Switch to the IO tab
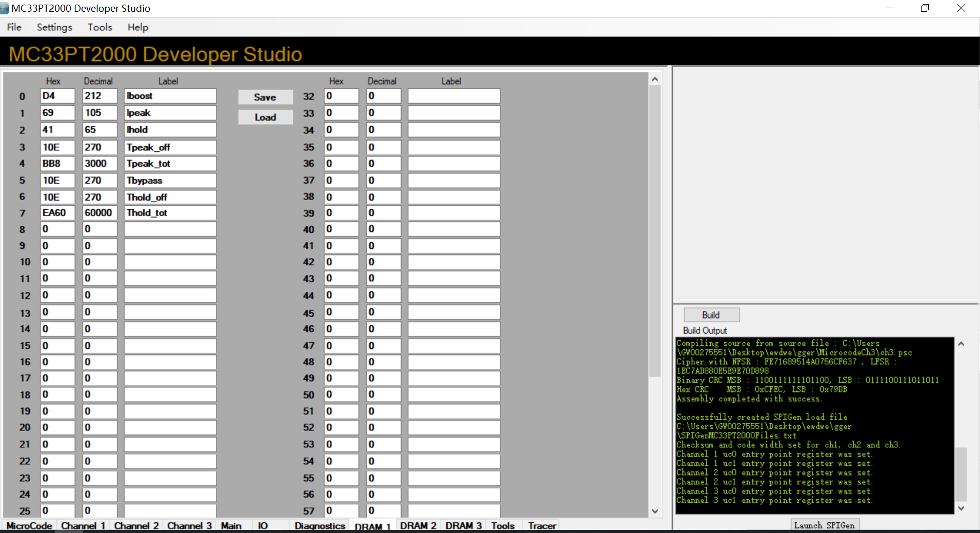The width and height of the screenshot is (980, 533). click(x=263, y=526)
